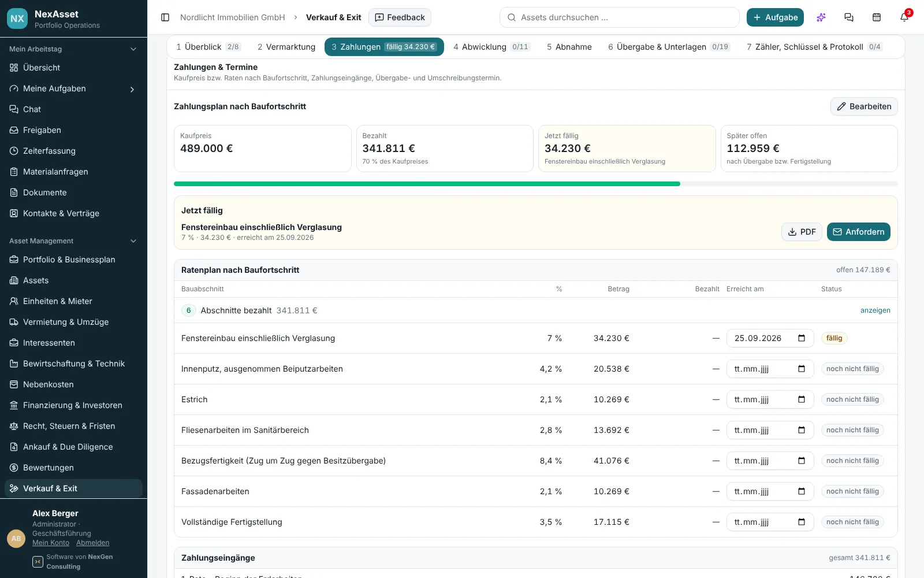The width and height of the screenshot is (924, 578).
Task: Expand the Meine Aufgaben submenu arrow
Action: pyautogui.click(x=132, y=89)
